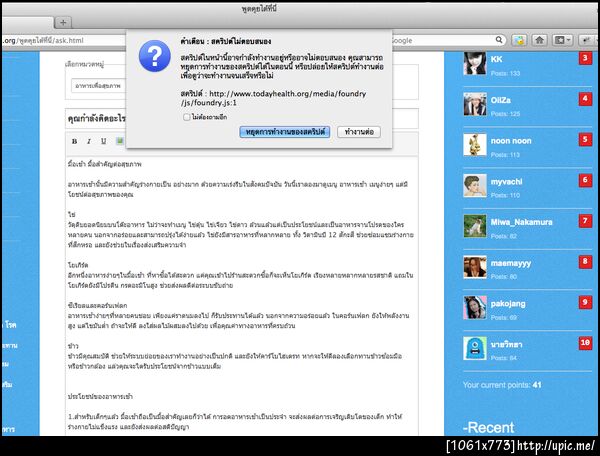Open the blue monster avatar thumbnail
Screen dimensions: 600x456
[475, 349]
